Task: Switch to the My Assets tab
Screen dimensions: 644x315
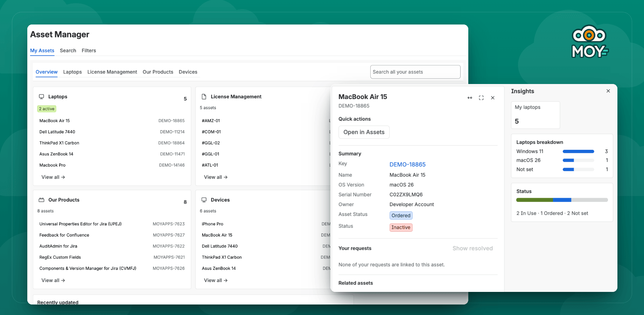Action: (42, 50)
